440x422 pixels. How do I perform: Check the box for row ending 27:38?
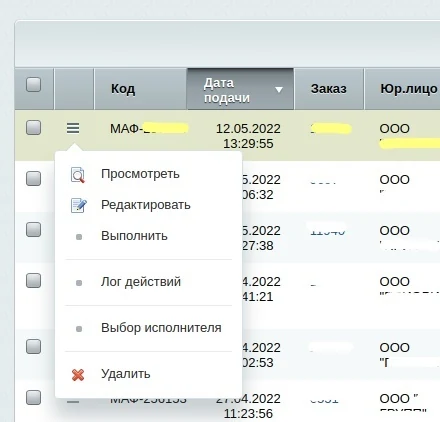point(34,230)
